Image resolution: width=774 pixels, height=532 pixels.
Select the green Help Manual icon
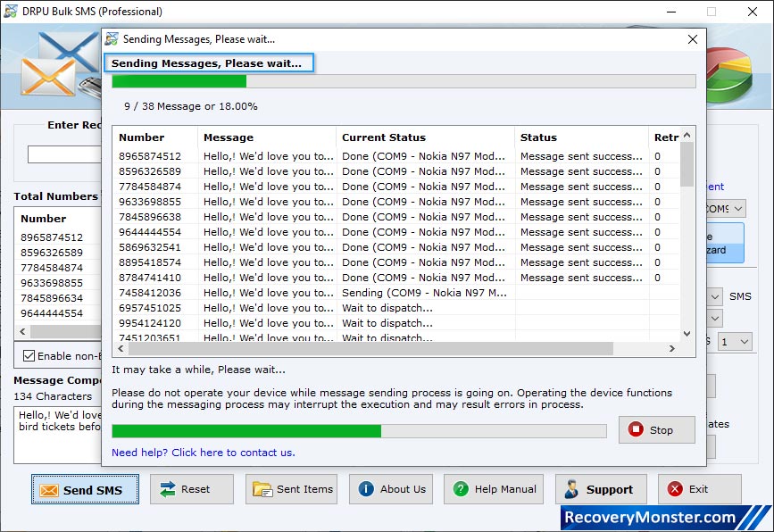point(461,489)
